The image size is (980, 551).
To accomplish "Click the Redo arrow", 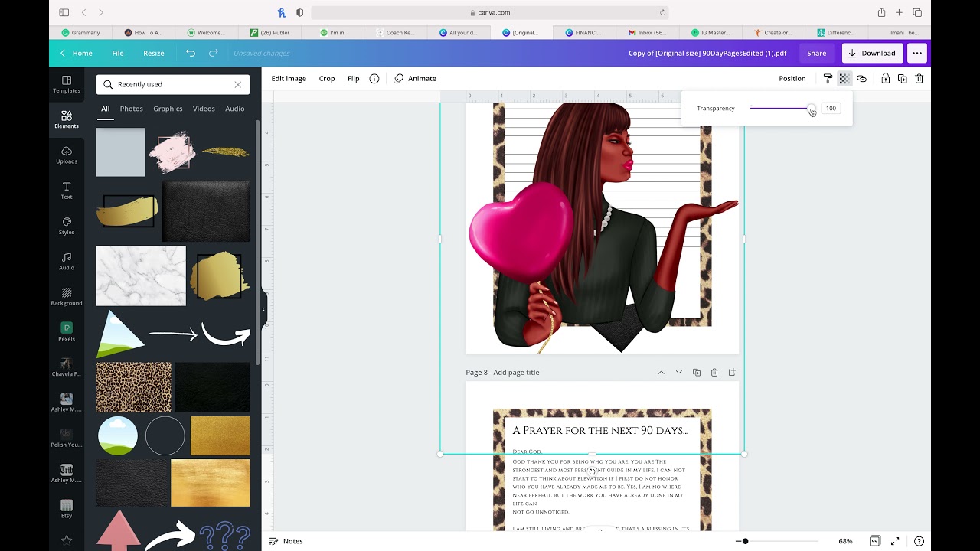I will (x=214, y=53).
